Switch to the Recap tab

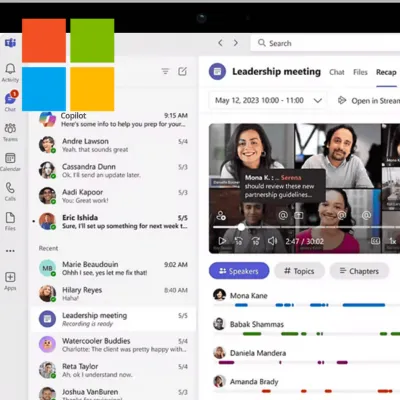[386, 72]
